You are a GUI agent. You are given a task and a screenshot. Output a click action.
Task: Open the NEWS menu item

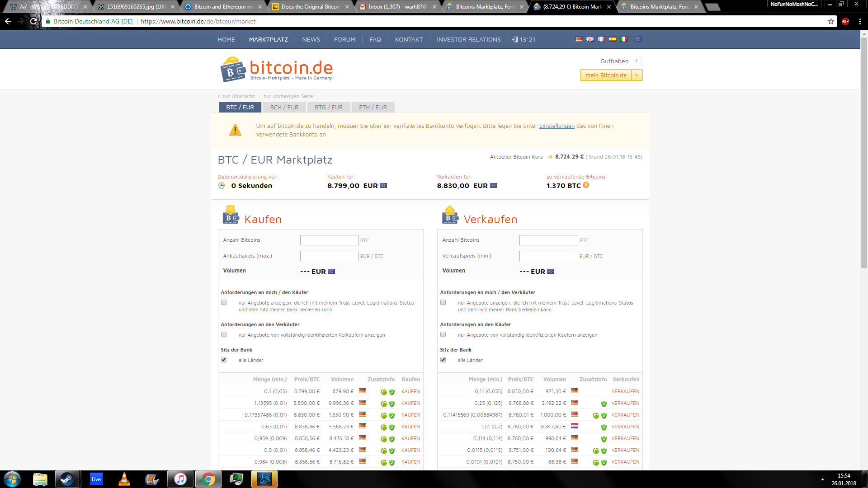click(x=311, y=40)
